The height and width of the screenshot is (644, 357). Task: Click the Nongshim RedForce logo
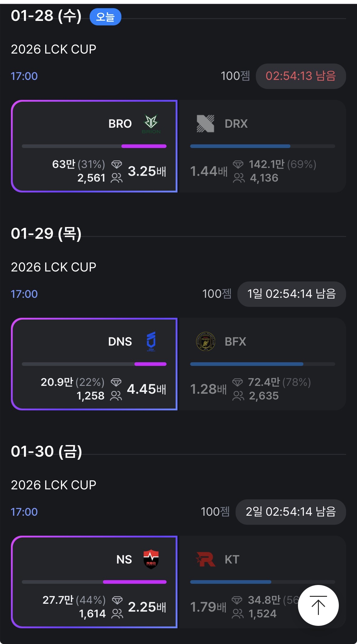click(151, 559)
